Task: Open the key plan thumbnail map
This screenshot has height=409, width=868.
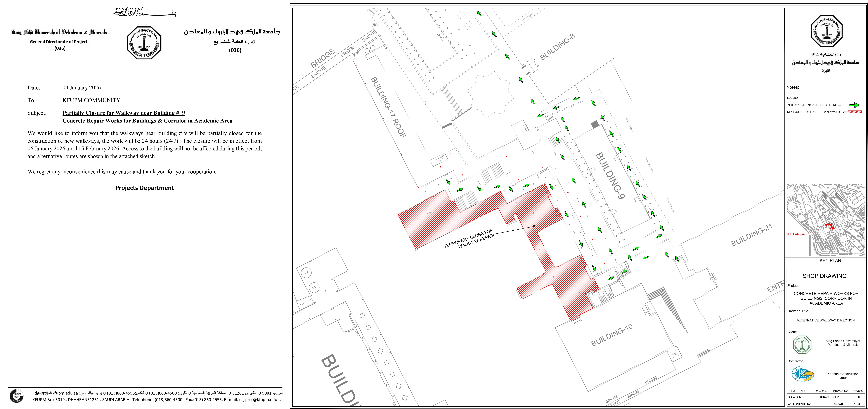Action: [826, 220]
